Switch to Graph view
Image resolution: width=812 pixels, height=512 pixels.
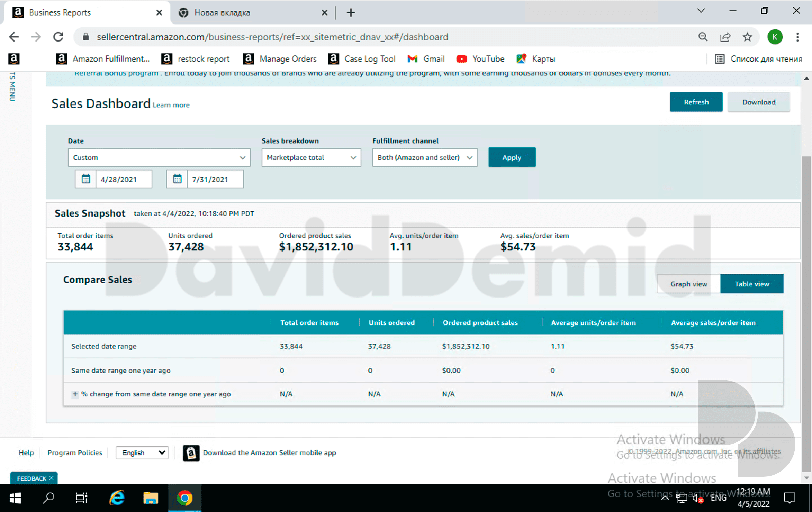pos(689,284)
